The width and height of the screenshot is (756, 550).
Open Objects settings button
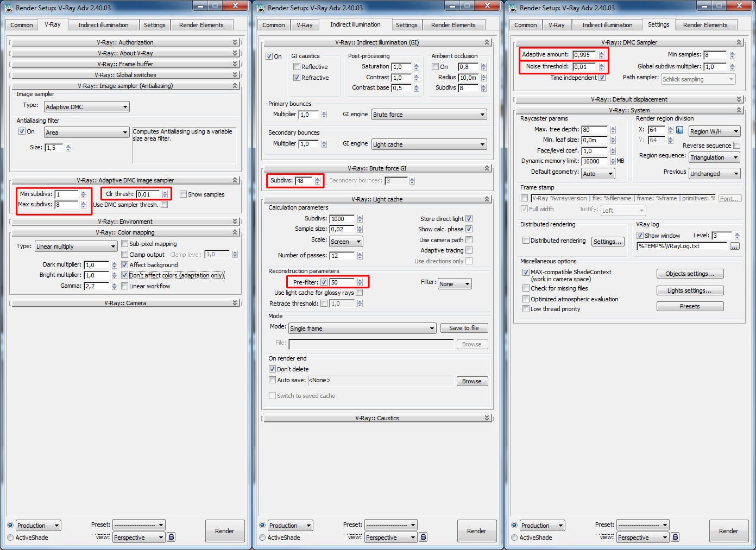(690, 274)
